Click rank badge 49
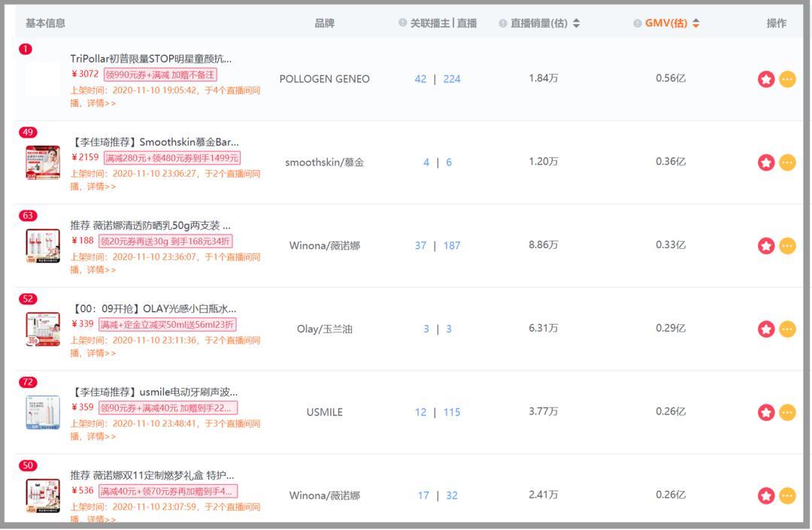This screenshot has height=530, width=812. 28,132
